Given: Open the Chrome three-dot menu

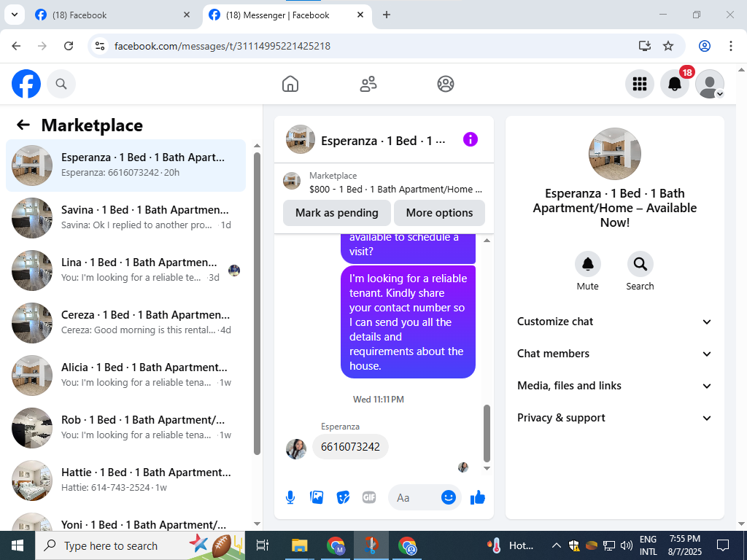Looking at the screenshot, I should [x=731, y=46].
